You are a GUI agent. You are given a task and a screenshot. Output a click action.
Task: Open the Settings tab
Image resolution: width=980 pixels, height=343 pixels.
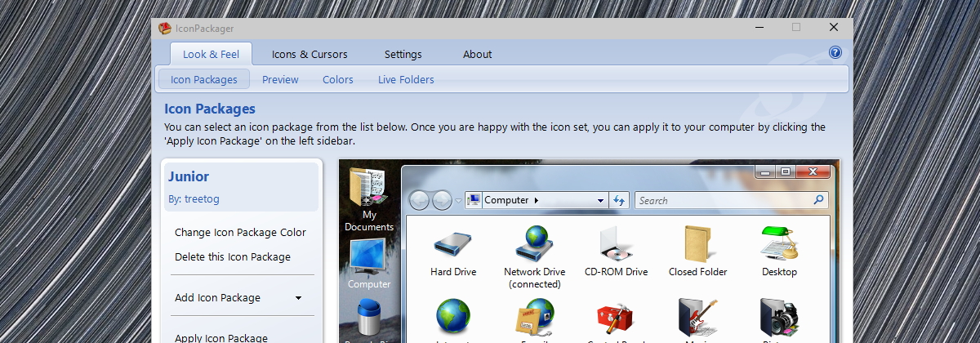(x=403, y=54)
